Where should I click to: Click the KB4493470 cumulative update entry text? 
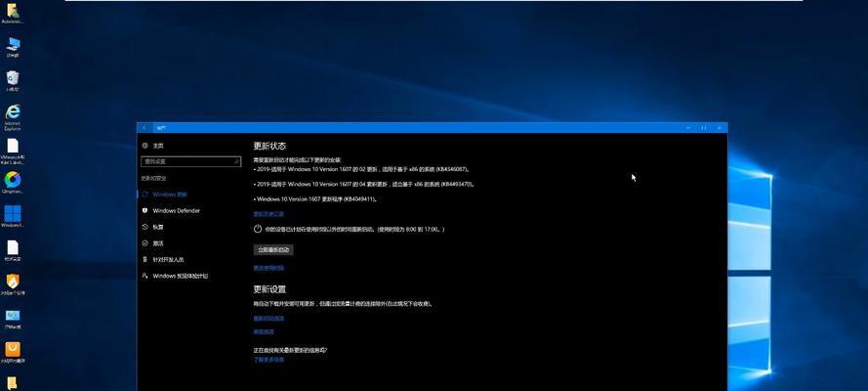[x=364, y=184]
